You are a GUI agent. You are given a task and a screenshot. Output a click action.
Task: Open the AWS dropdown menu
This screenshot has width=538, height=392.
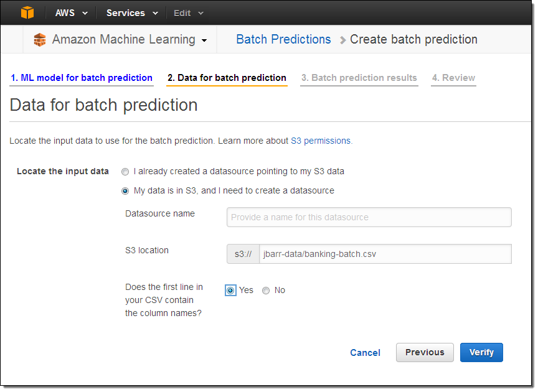[x=71, y=13]
